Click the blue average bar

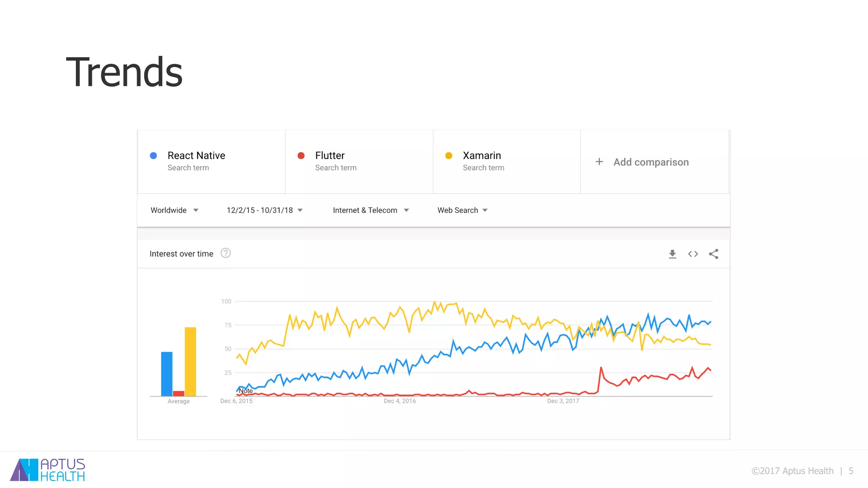tap(167, 374)
